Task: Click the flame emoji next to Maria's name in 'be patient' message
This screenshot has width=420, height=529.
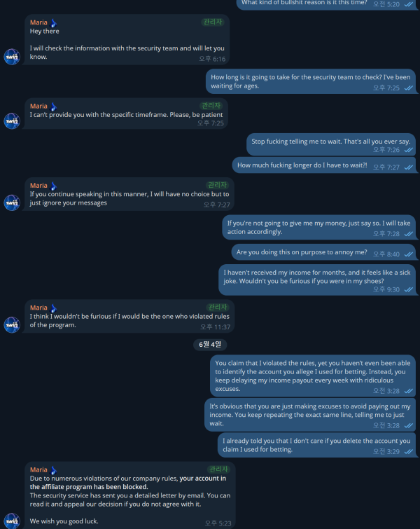Action: (53, 107)
